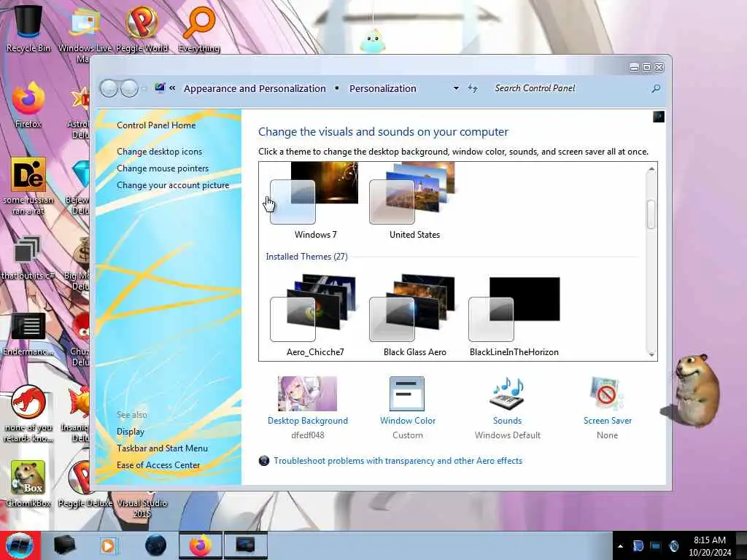Open address bar previous locations dropdown
The width and height of the screenshot is (747, 560).
point(456,88)
